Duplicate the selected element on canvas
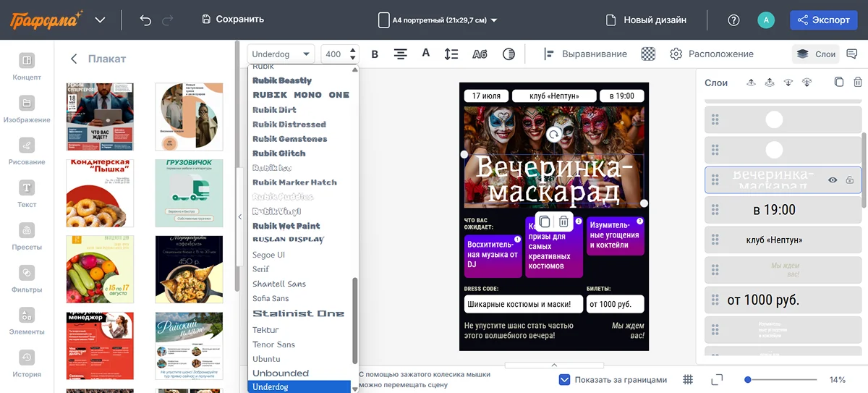 tap(545, 221)
